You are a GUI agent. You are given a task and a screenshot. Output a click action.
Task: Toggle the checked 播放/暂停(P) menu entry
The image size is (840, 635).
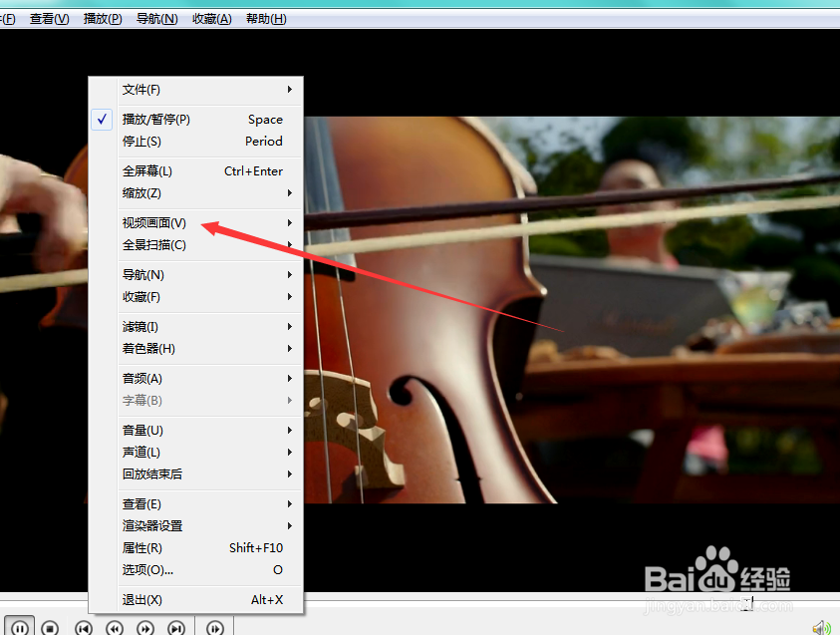(x=196, y=120)
